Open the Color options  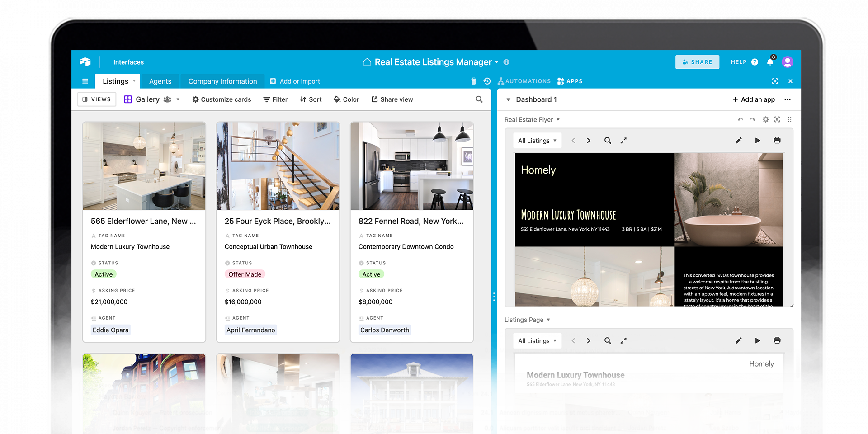click(346, 99)
